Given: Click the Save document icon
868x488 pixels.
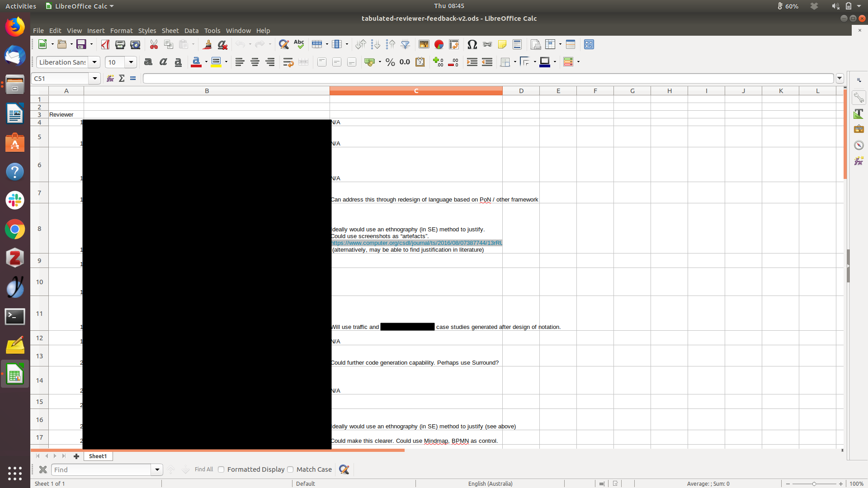Looking at the screenshot, I should pyautogui.click(x=81, y=44).
